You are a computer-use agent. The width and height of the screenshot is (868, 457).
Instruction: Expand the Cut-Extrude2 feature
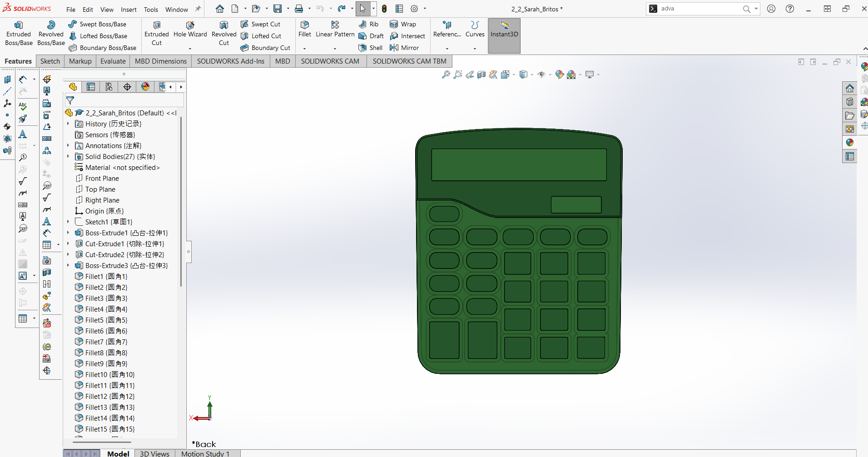(69, 254)
